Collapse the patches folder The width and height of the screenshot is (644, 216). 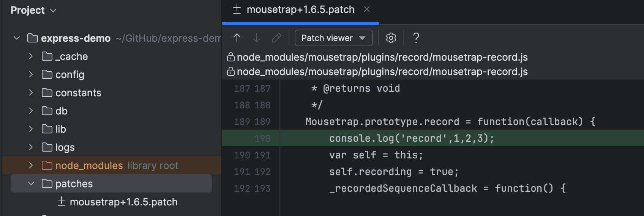point(31,184)
